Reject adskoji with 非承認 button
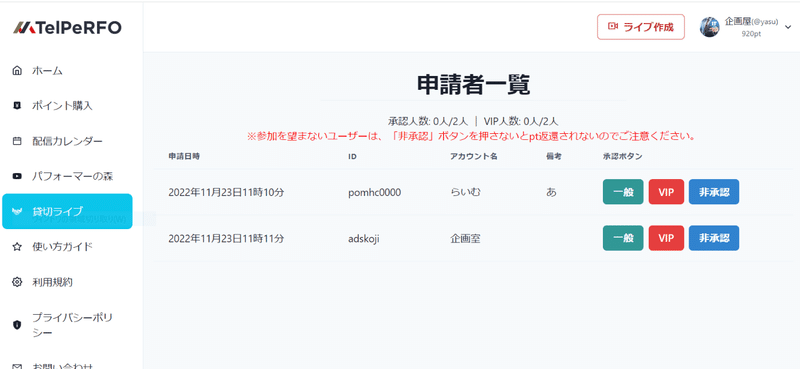The image size is (800, 369). (x=714, y=238)
